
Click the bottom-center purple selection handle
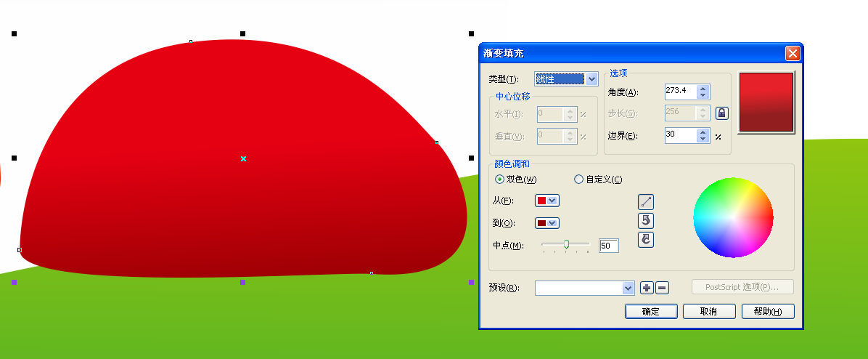(x=242, y=283)
